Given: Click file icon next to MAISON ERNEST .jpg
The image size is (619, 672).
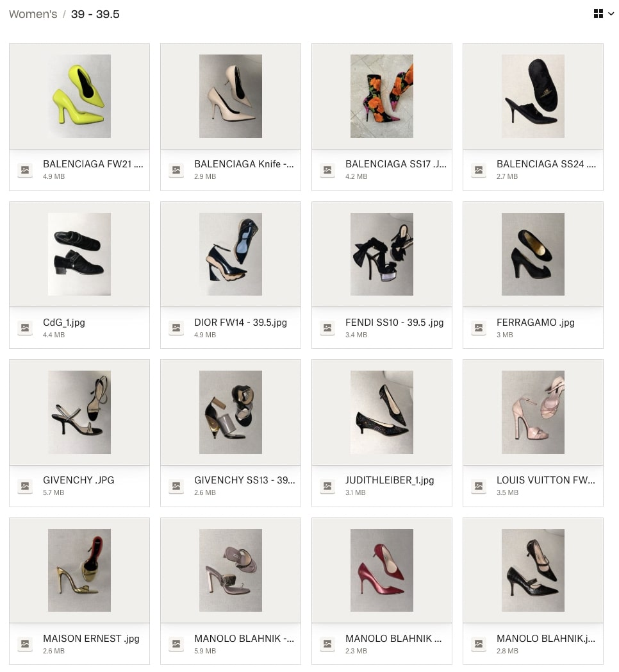Looking at the screenshot, I should (25, 644).
